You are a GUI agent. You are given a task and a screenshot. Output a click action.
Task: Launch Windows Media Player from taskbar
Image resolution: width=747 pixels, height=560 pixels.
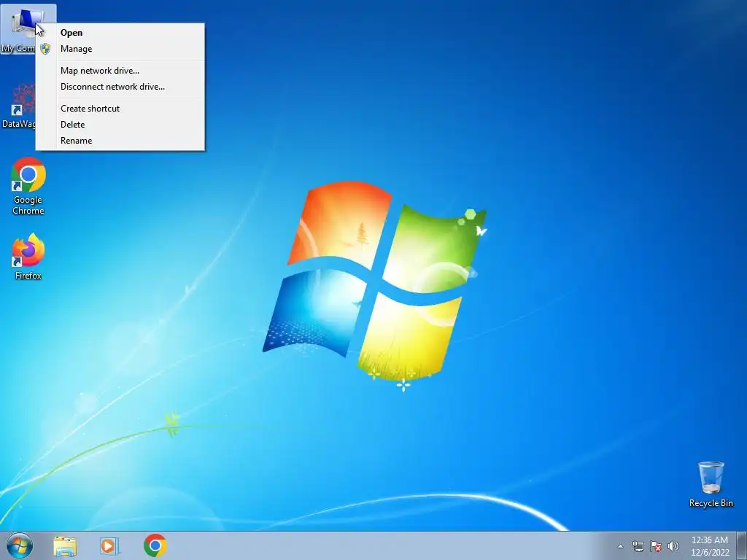tap(109, 546)
